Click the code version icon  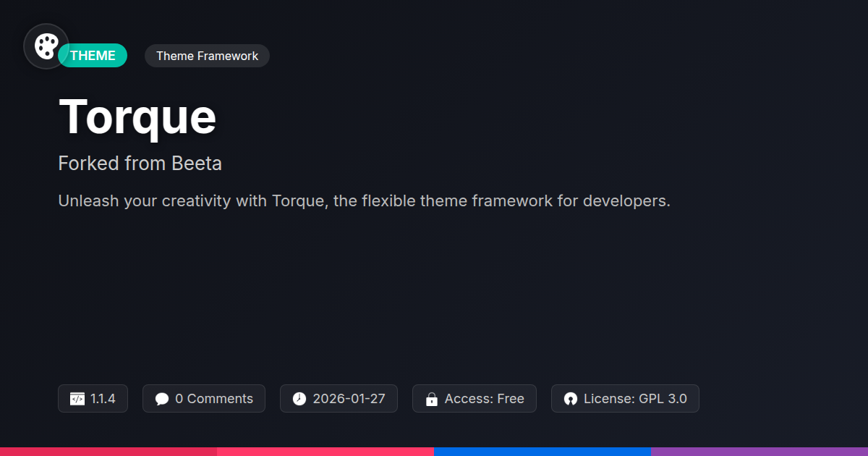pyautogui.click(x=77, y=399)
